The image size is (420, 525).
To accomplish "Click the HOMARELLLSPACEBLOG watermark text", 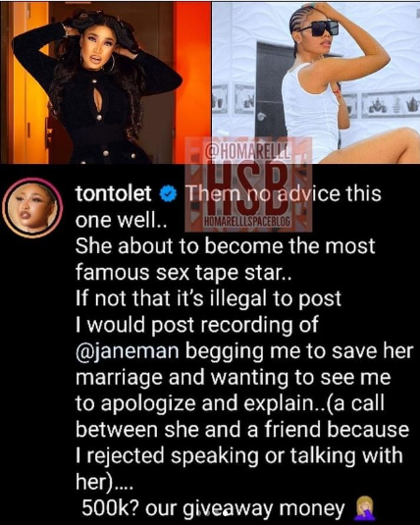I will point(247,222).
